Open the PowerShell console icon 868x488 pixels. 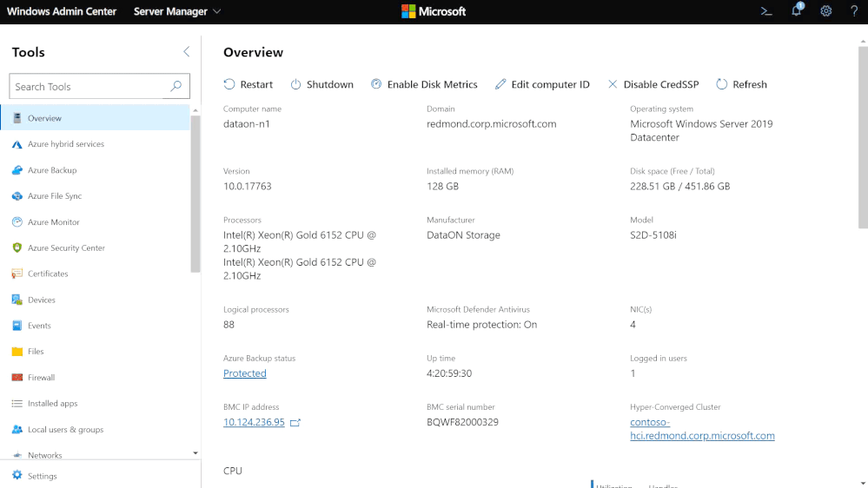tap(766, 11)
